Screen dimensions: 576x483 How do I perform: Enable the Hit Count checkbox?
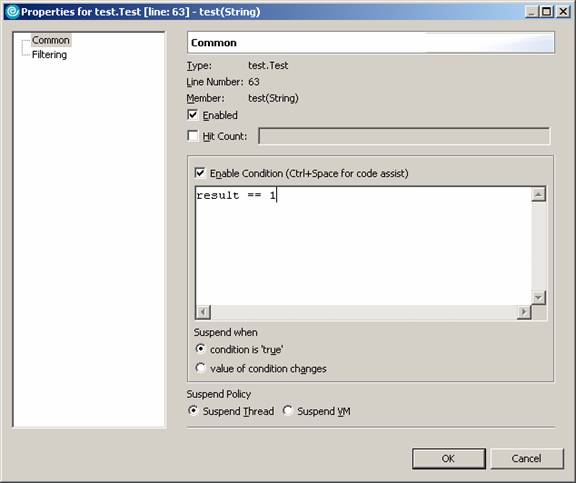[x=192, y=136]
